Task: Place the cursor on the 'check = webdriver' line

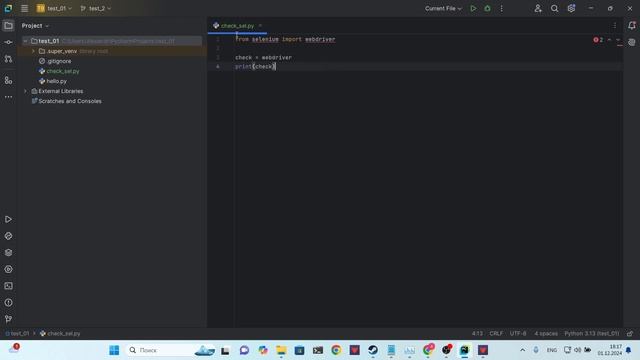Action: click(x=264, y=58)
